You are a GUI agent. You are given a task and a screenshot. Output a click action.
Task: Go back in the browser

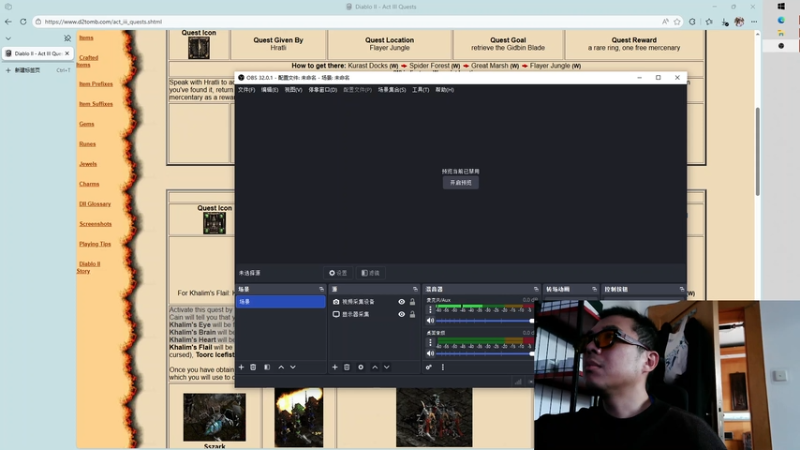tap(8, 21)
